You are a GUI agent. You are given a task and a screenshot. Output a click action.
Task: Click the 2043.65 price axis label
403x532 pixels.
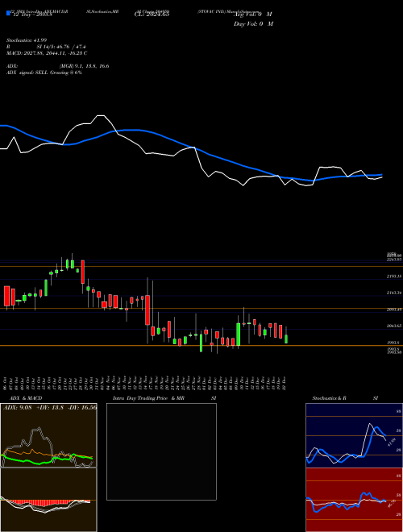(x=394, y=326)
